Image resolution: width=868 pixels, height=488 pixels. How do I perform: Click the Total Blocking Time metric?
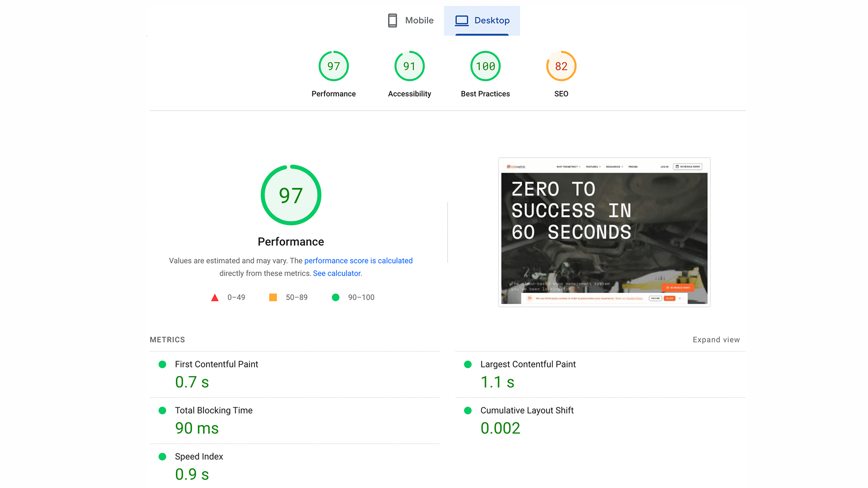point(213,410)
